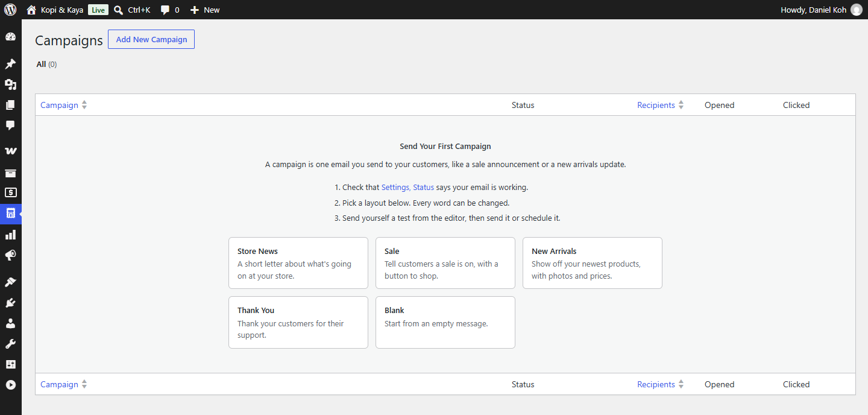
Task: Open Appearance via the paintbrush icon
Action: pyautogui.click(x=10, y=282)
